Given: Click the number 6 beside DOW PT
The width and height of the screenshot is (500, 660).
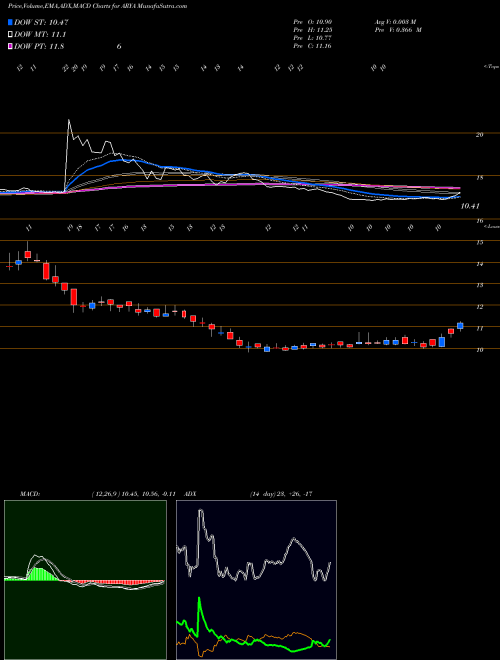Looking at the screenshot, I should coord(119,46).
